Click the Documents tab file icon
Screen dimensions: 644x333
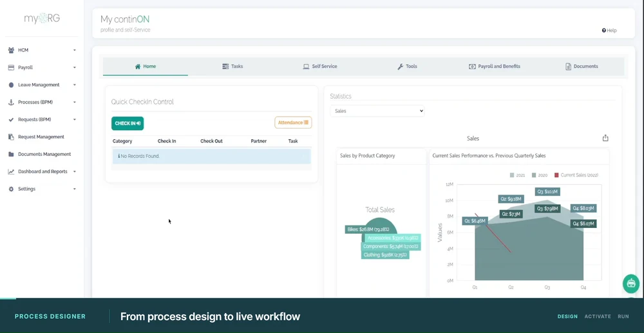tap(569, 66)
